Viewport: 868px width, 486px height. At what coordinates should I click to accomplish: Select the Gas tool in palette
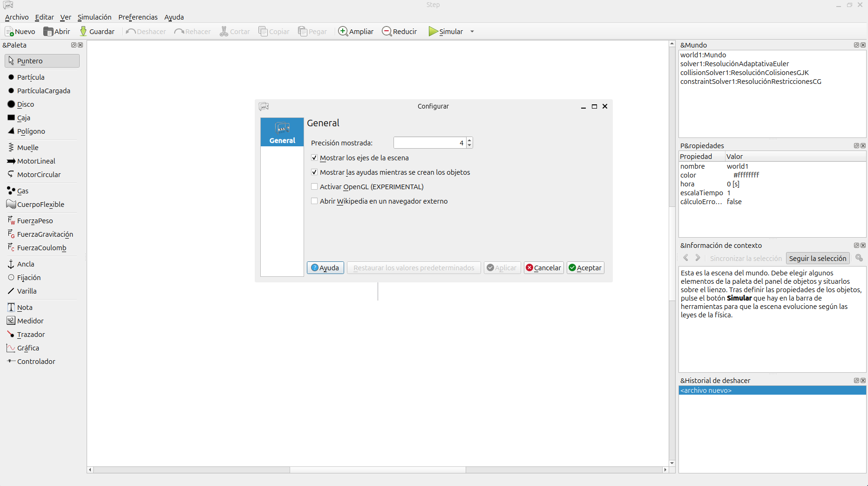pos(22,191)
